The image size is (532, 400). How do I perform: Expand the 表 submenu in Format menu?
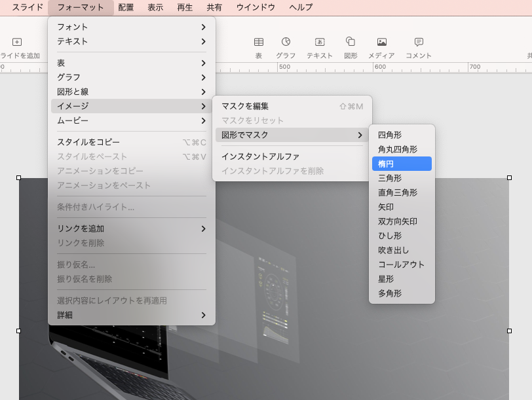point(132,63)
